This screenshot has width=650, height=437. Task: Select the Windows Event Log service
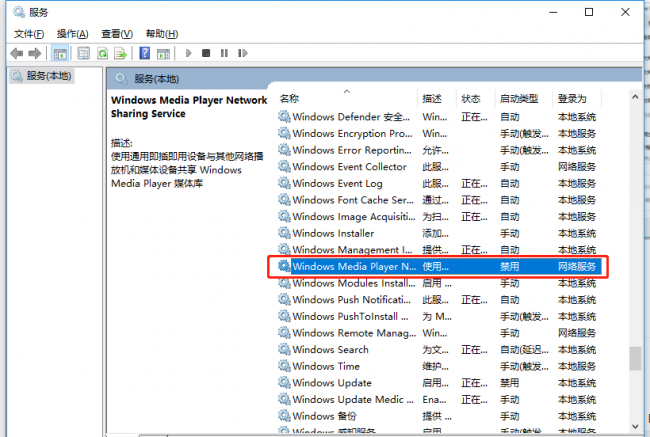point(439,183)
